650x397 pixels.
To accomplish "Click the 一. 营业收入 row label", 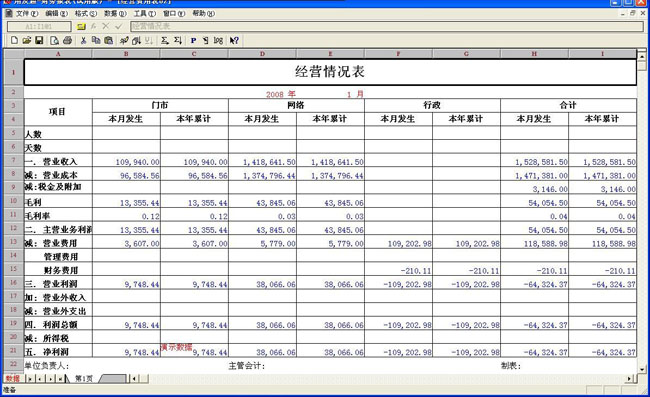I will pyautogui.click(x=51, y=161).
